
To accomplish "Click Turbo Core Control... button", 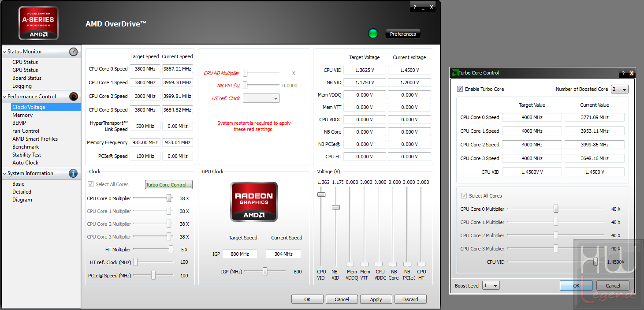I will [169, 185].
